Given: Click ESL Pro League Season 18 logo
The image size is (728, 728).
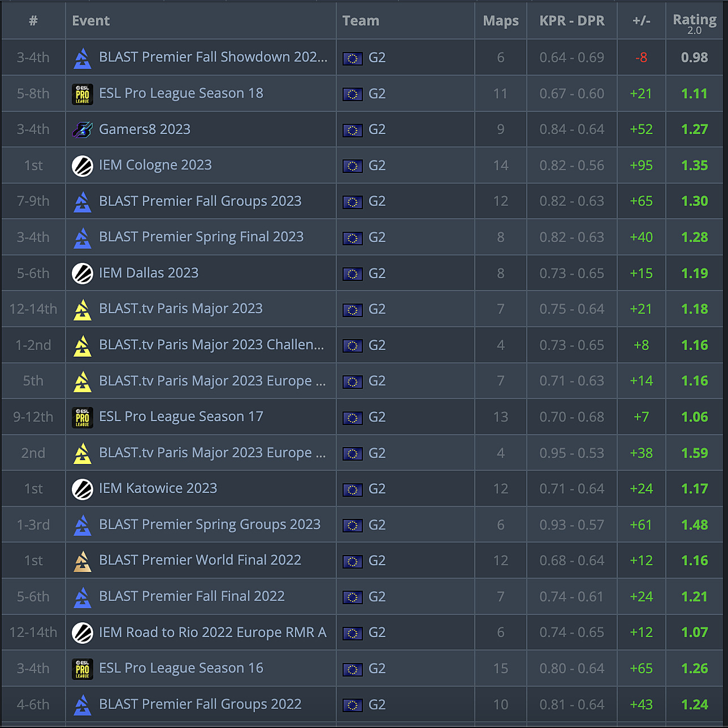Looking at the screenshot, I should point(83,94).
